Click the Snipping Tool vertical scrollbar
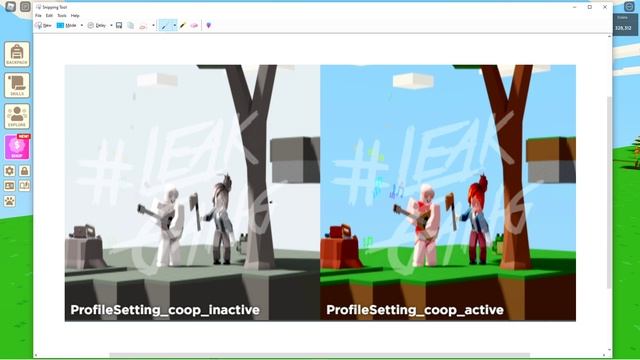 [609, 192]
